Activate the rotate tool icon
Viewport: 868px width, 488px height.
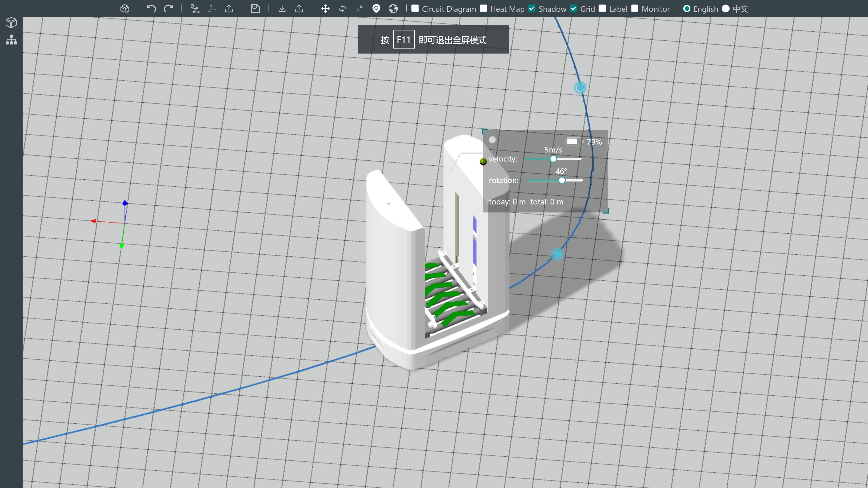coord(342,9)
